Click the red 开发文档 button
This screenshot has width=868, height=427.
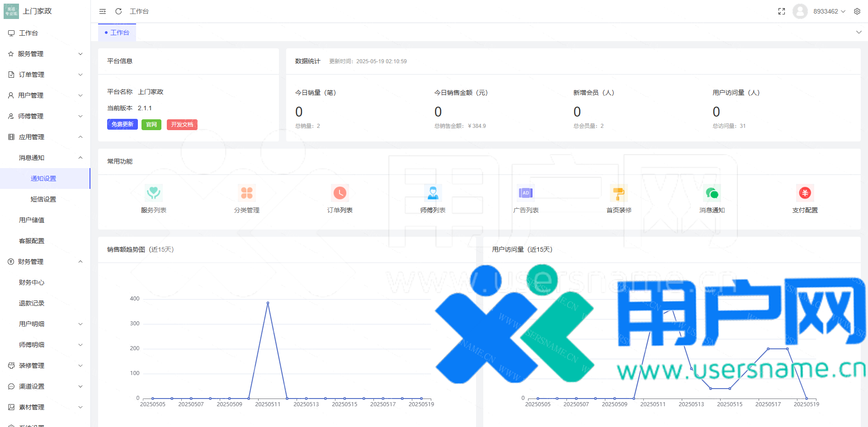tap(182, 124)
